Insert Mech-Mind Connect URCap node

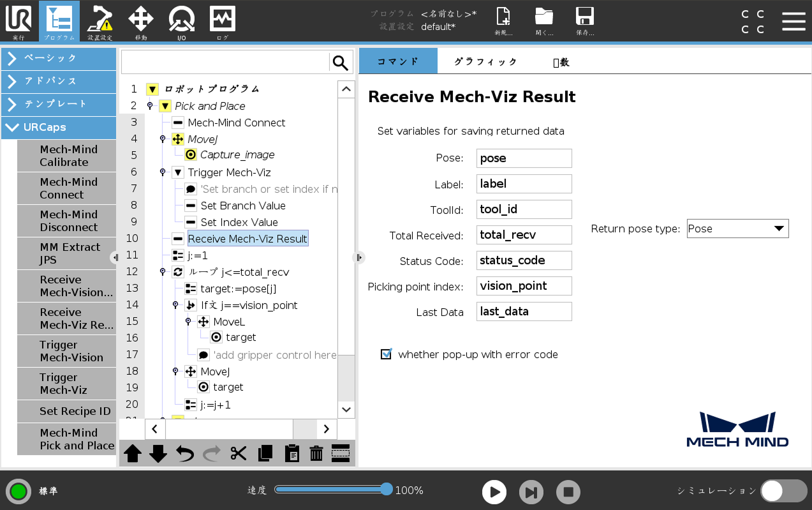tap(68, 188)
